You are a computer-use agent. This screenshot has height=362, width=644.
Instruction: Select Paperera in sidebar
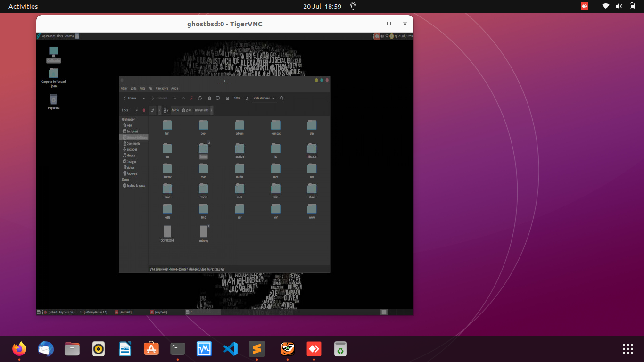pyautogui.click(x=130, y=173)
